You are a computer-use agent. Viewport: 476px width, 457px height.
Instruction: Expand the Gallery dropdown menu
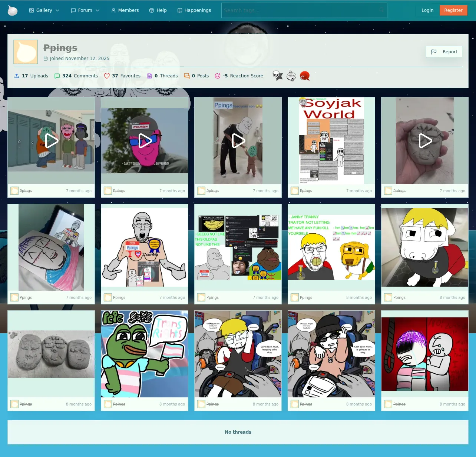pyautogui.click(x=44, y=10)
